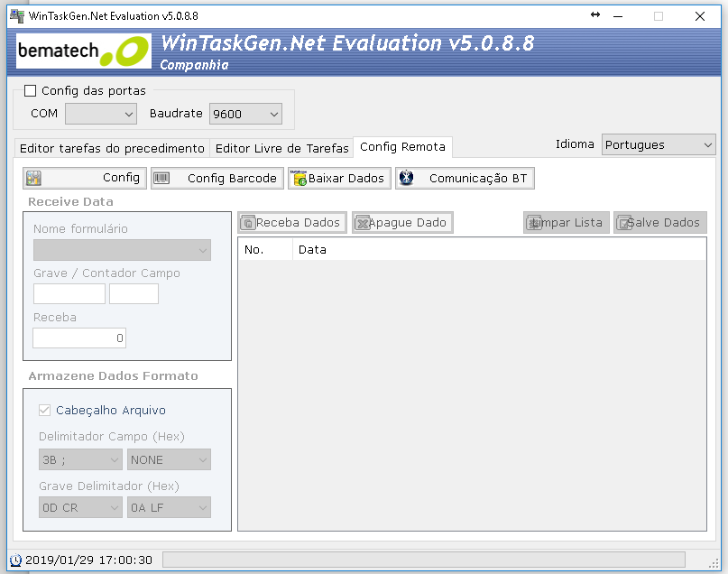Click Limpar Lista button
728x574 pixels.
pos(567,223)
